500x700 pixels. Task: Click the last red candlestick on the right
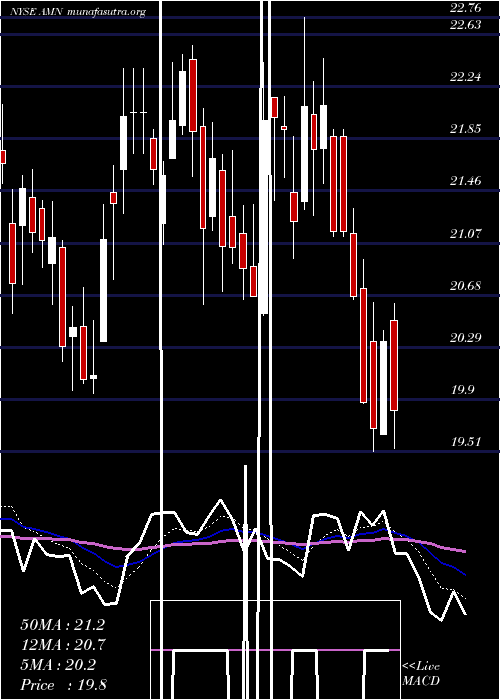point(394,365)
